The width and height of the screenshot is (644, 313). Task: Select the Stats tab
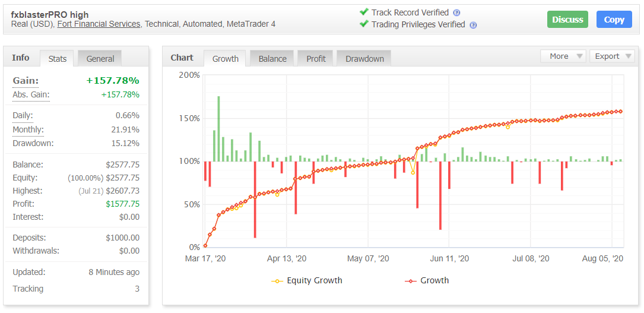pos(57,58)
